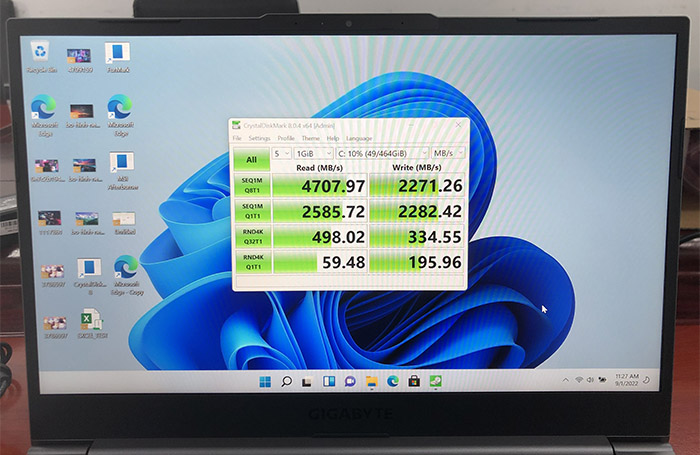The image size is (700, 455).
Task: Click the taskbar Search magnifier icon
Action: [286, 381]
